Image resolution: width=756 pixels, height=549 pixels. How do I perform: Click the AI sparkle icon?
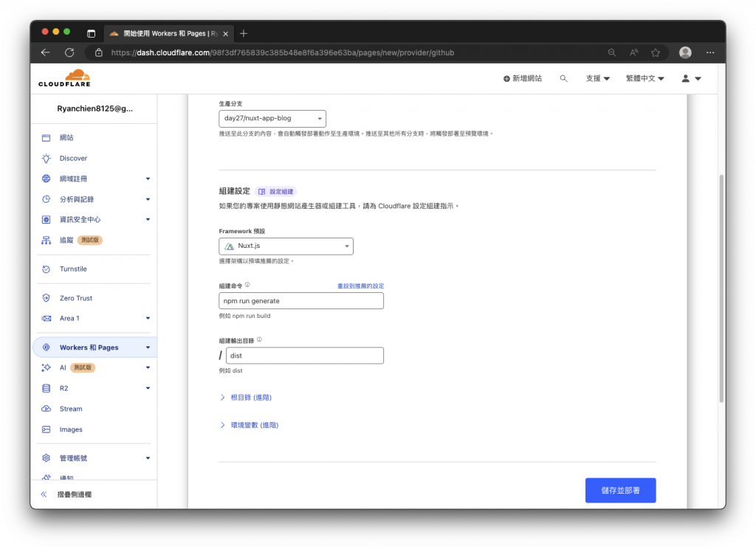pyautogui.click(x=47, y=367)
